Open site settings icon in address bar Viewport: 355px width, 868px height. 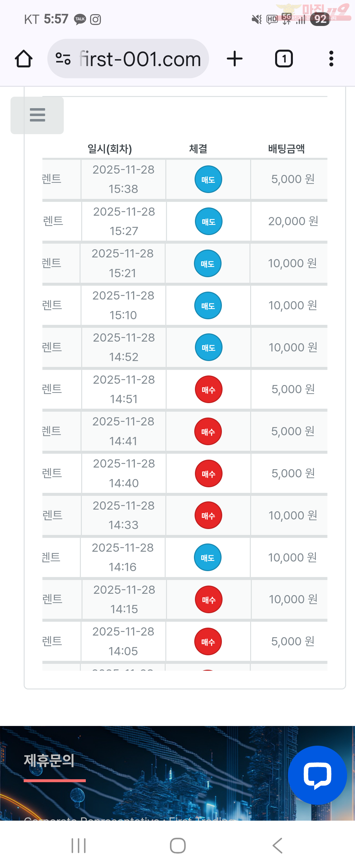coord(63,59)
